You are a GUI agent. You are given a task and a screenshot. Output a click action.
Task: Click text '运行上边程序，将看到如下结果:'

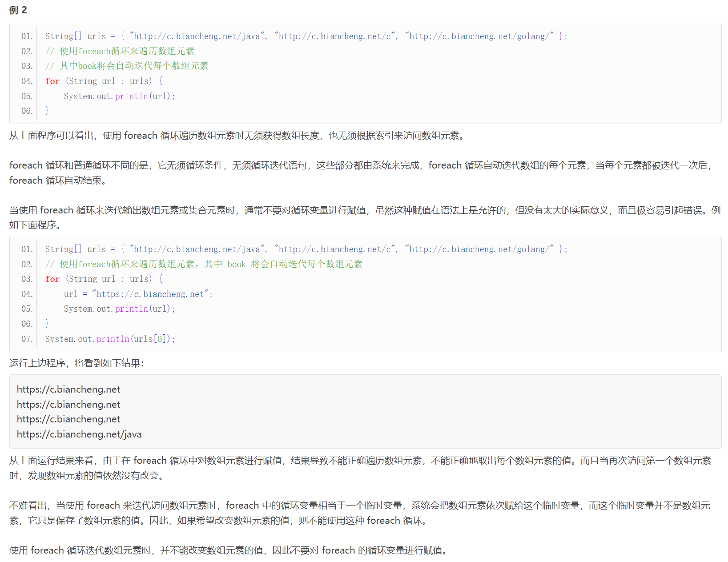[x=76, y=363]
